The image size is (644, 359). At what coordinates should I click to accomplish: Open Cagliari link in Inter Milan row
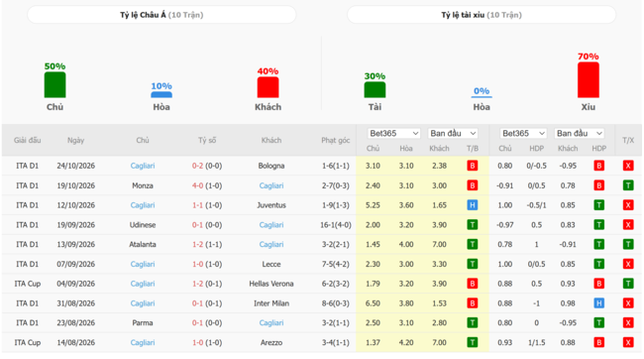pos(143,303)
